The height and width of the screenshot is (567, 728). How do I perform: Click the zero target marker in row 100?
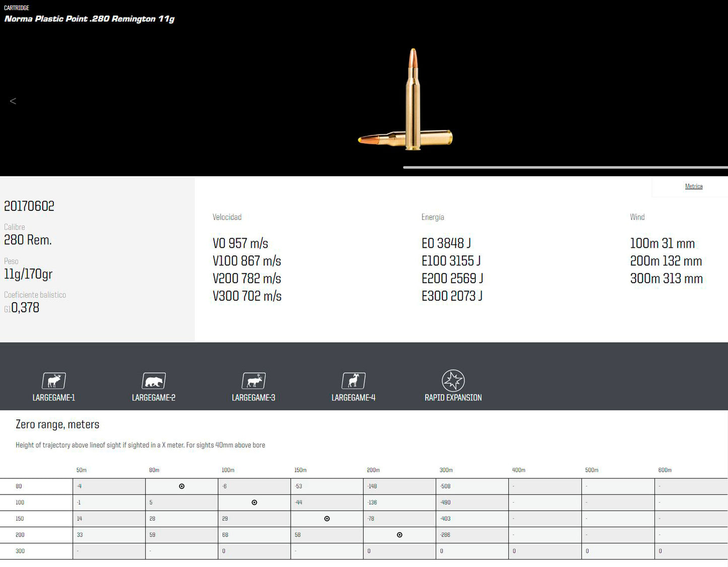coord(254,503)
